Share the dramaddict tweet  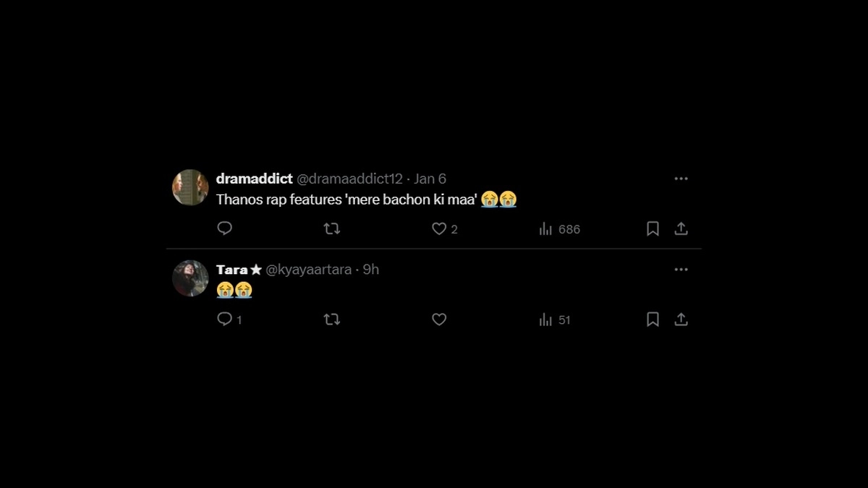[681, 228]
